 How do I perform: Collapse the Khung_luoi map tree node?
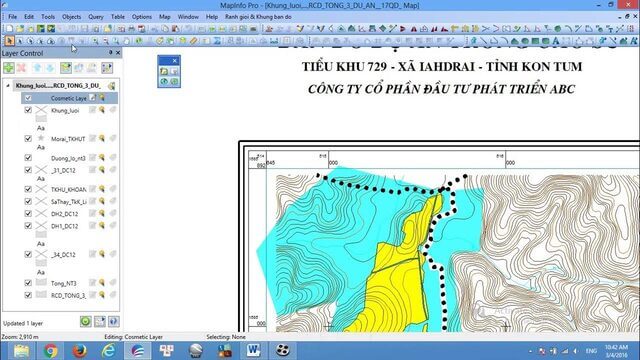[x=8, y=86]
